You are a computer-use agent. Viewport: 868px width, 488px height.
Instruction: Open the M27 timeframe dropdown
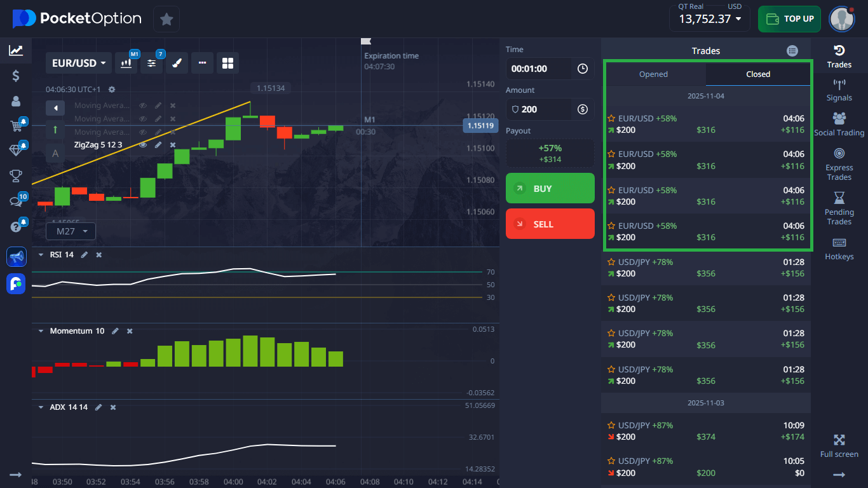(70, 231)
